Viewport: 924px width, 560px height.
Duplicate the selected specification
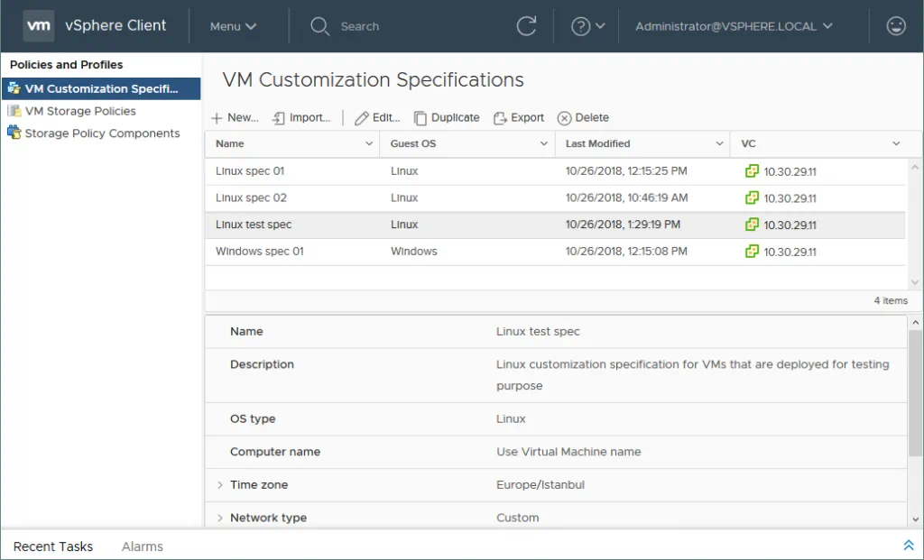(x=447, y=118)
